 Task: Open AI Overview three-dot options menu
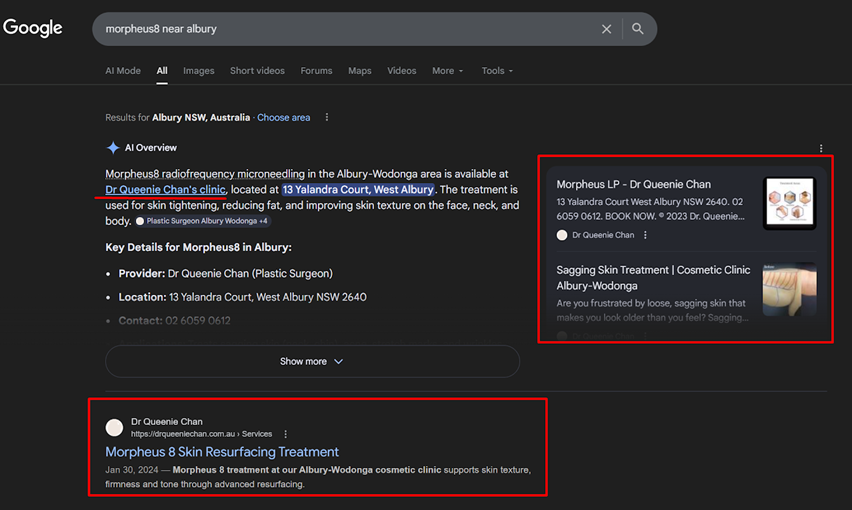pyautogui.click(x=821, y=148)
